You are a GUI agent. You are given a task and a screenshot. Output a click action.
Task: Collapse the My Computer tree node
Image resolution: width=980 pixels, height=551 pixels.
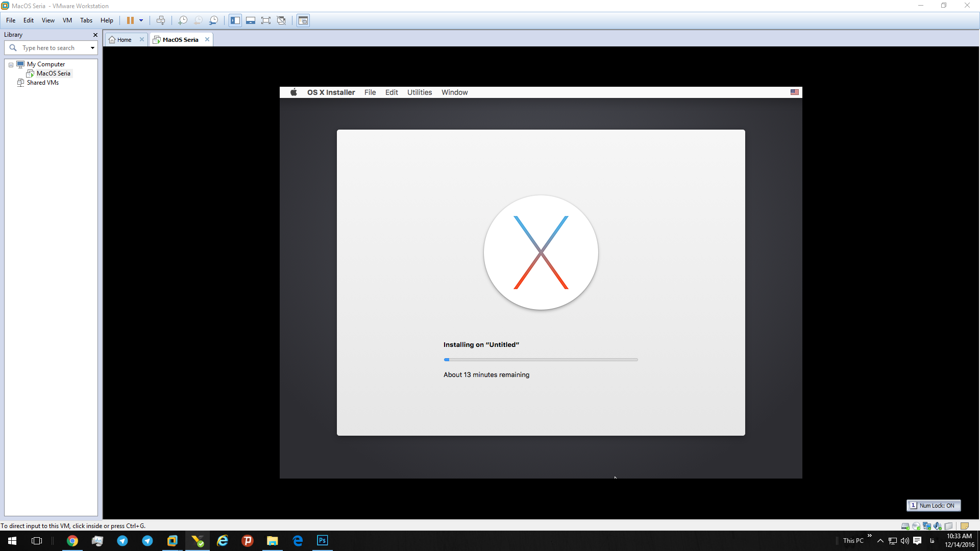point(11,65)
